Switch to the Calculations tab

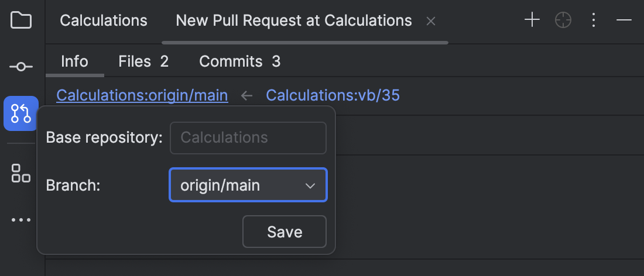104,21
